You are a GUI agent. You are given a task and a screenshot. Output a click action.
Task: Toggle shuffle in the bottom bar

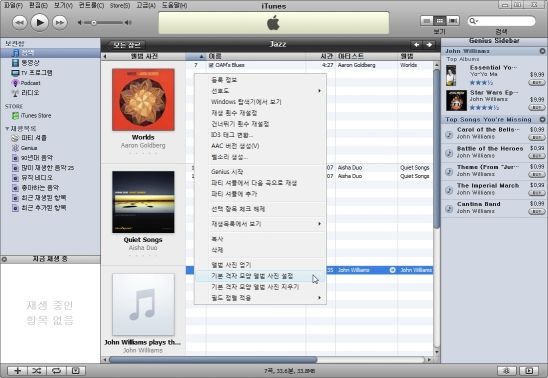[x=37, y=371]
